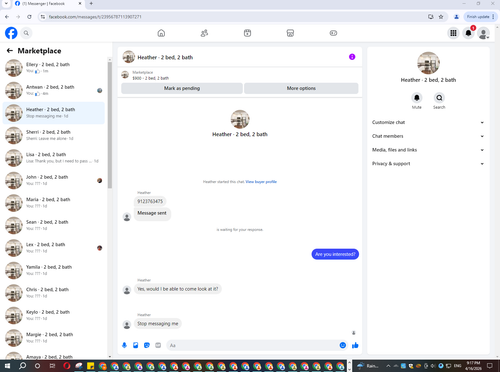
Task: Open the account profile avatar menu
Action: point(483,33)
